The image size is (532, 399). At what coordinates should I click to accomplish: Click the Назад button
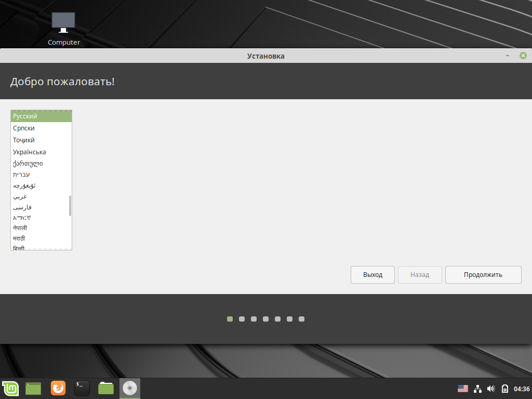pyautogui.click(x=419, y=274)
